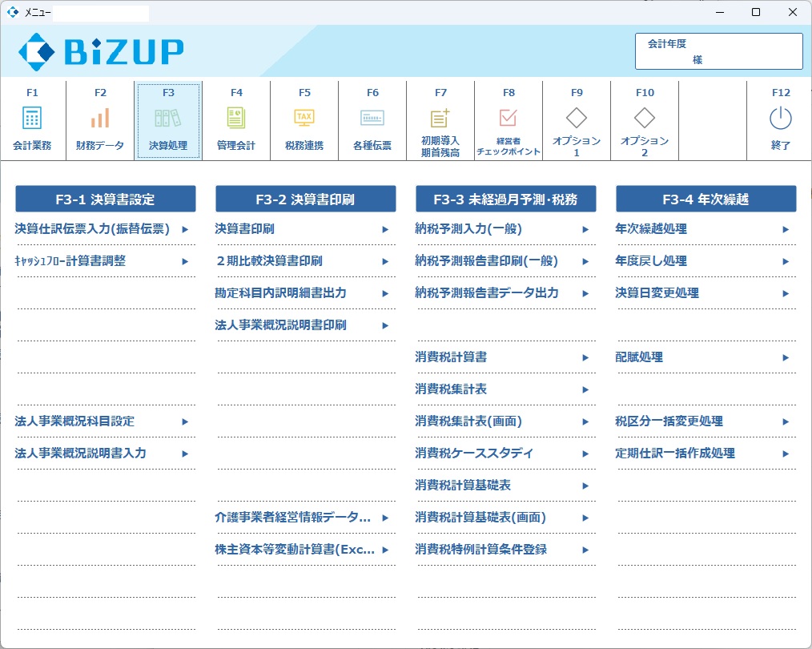The height and width of the screenshot is (649, 812).
Task: Expand the arrow beside 消費税計算書
Action: 585,358
